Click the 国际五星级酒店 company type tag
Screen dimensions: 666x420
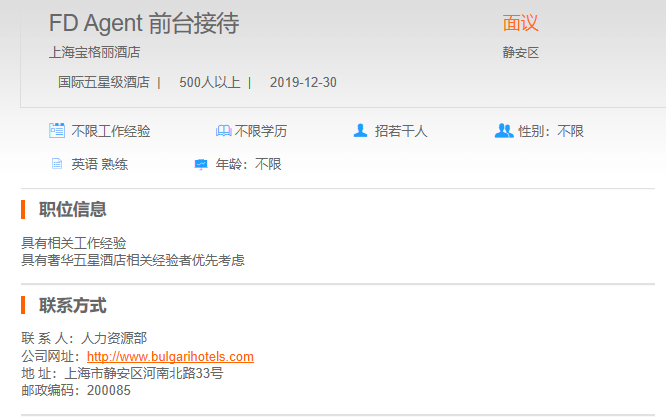click(103, 82)
